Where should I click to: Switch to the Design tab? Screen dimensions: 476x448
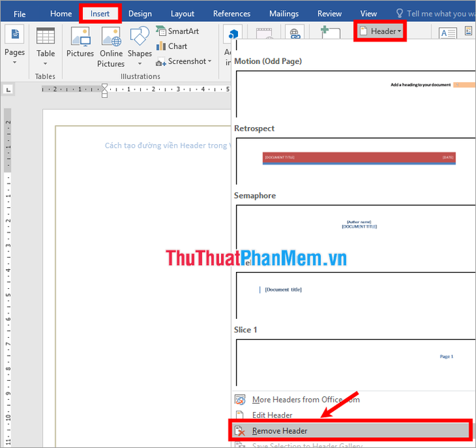[x=140, y=14]
